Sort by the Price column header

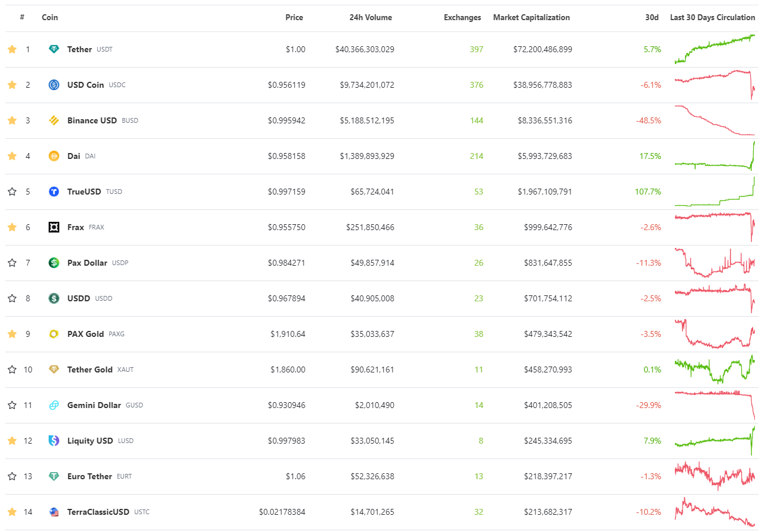tap(294, 17)
